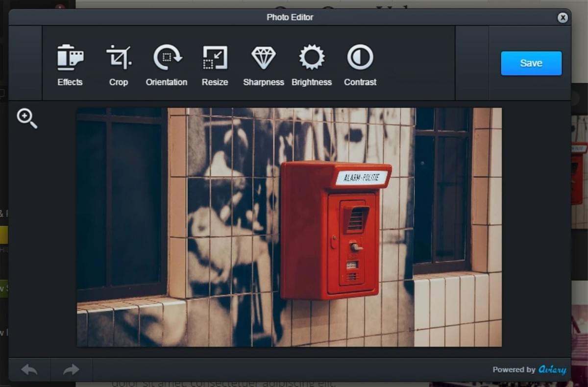588x387 pixels.
Task: Adjust Brightness with the sun icon
Action: pyautogui.click(x=312, y=65)
